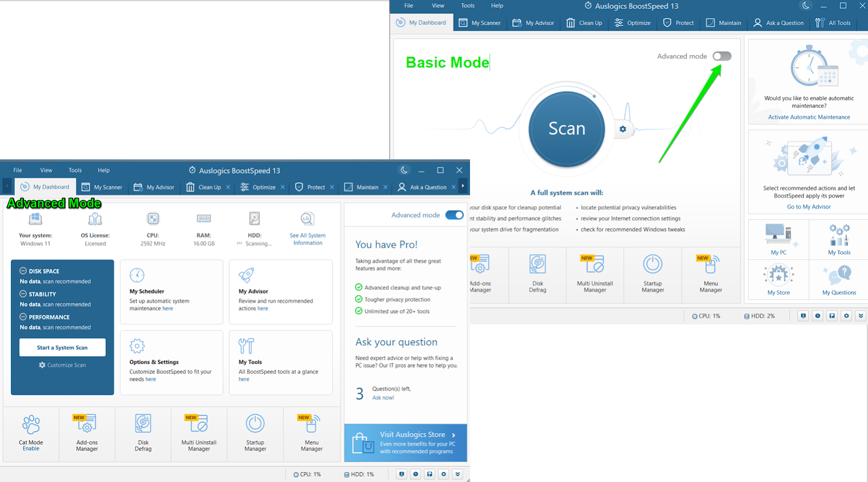Viewport: 868px width, 482px height.
Task: Switch to All Tools tab in Basic Mode window
Action: [x=833, y=23]
